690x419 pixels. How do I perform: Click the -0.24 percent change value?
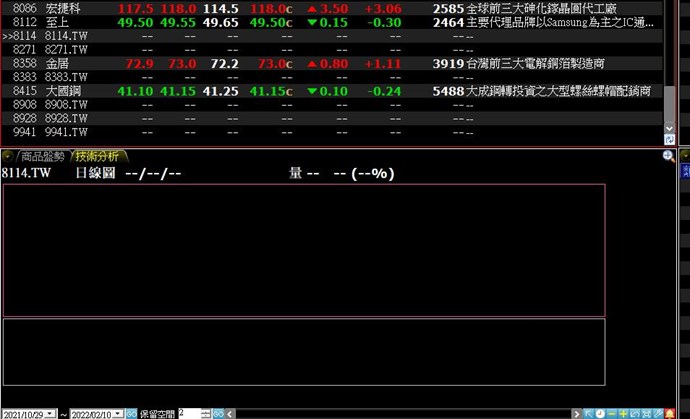click(384, 91)
